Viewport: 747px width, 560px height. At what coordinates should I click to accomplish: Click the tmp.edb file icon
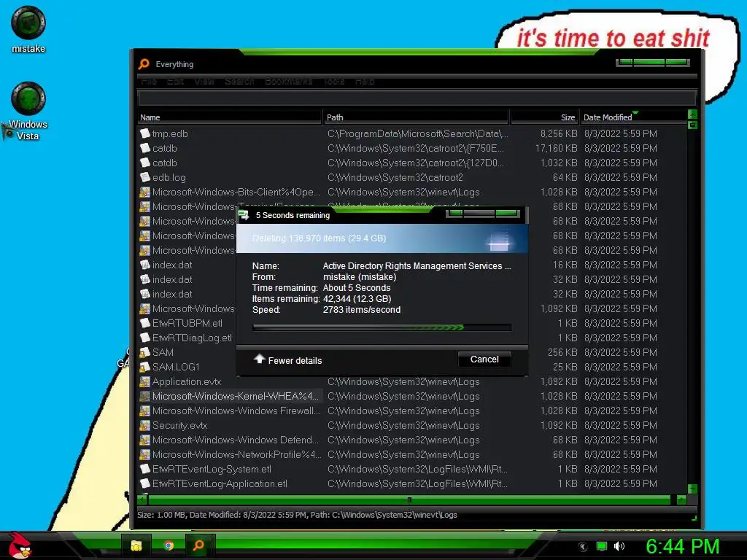[x=145, y=133]
